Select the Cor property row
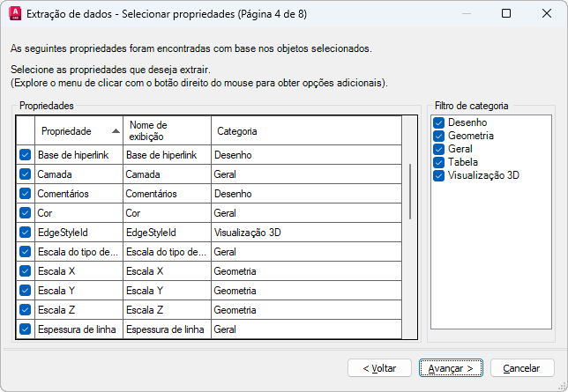Viewport: 568px width, 392px height. [x=78, y=213]
